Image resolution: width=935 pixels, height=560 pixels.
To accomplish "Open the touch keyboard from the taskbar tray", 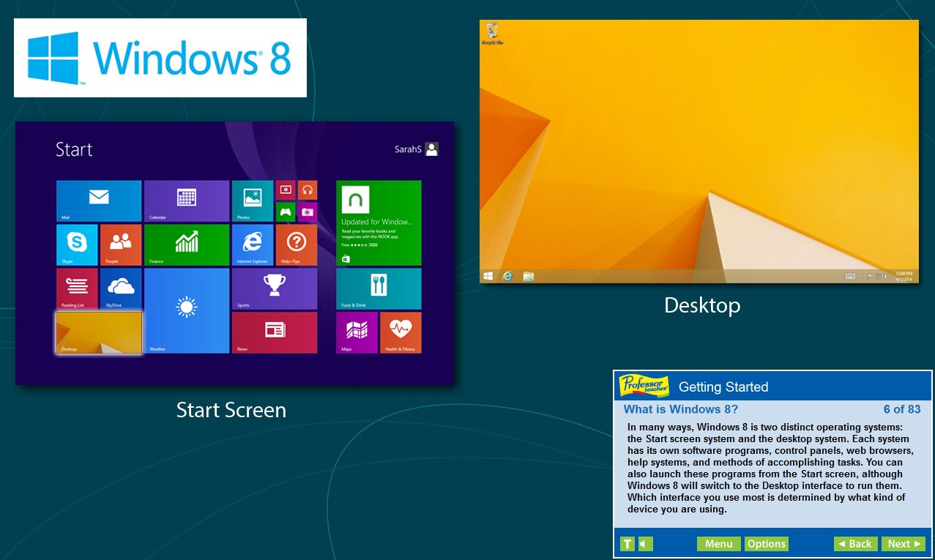I will click(850, 276).
